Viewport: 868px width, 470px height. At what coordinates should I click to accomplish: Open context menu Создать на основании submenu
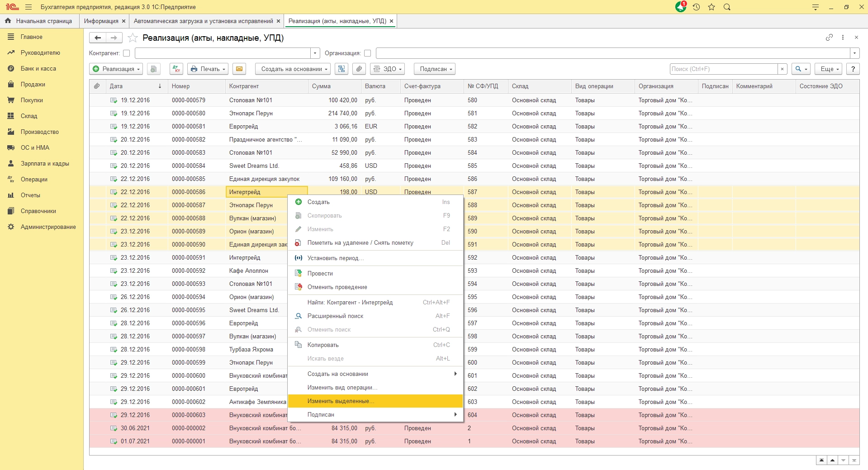375,374
